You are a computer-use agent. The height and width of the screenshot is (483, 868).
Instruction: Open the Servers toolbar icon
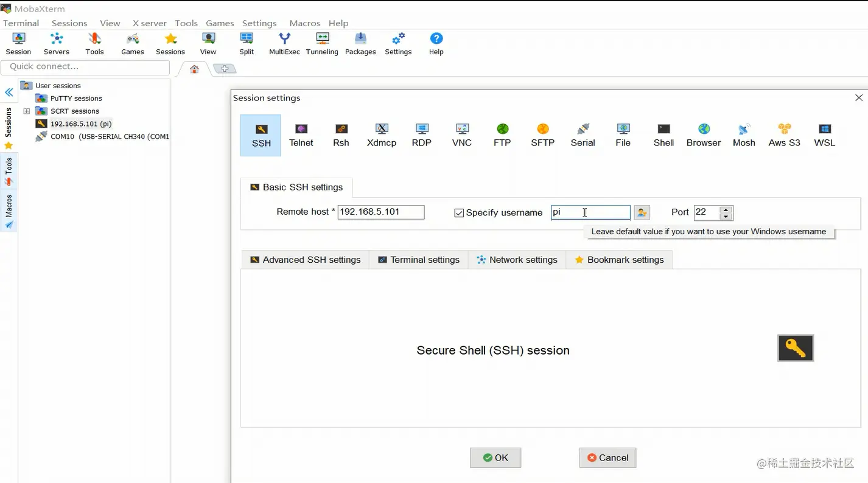[x=56, y=44]
